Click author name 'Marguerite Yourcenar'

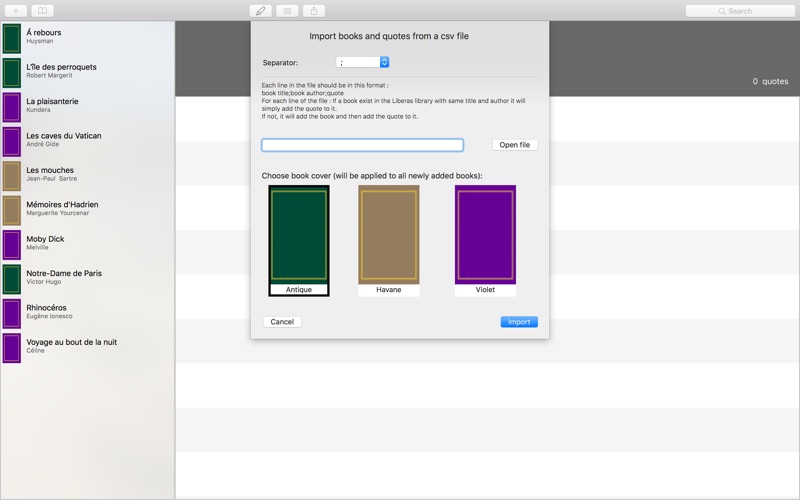[58, 213]
